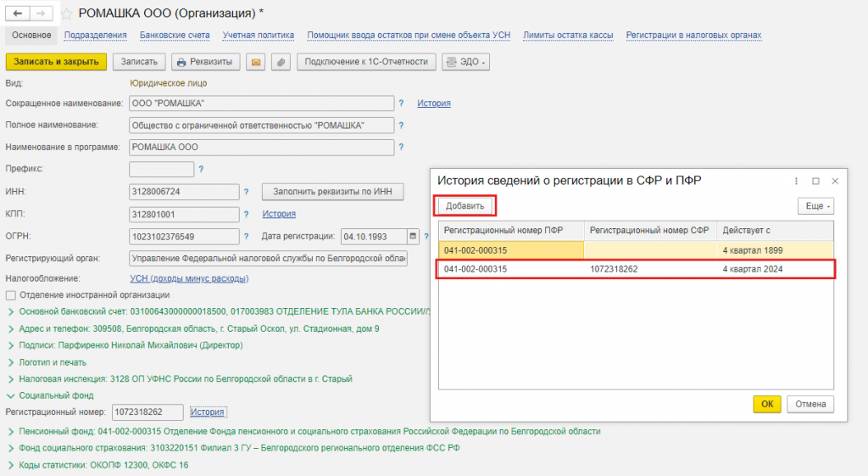Viewport: 868px width, 476px height.
Task: Expand Коды статистики section
Action: pyautogui.click(x=10, y=466)
